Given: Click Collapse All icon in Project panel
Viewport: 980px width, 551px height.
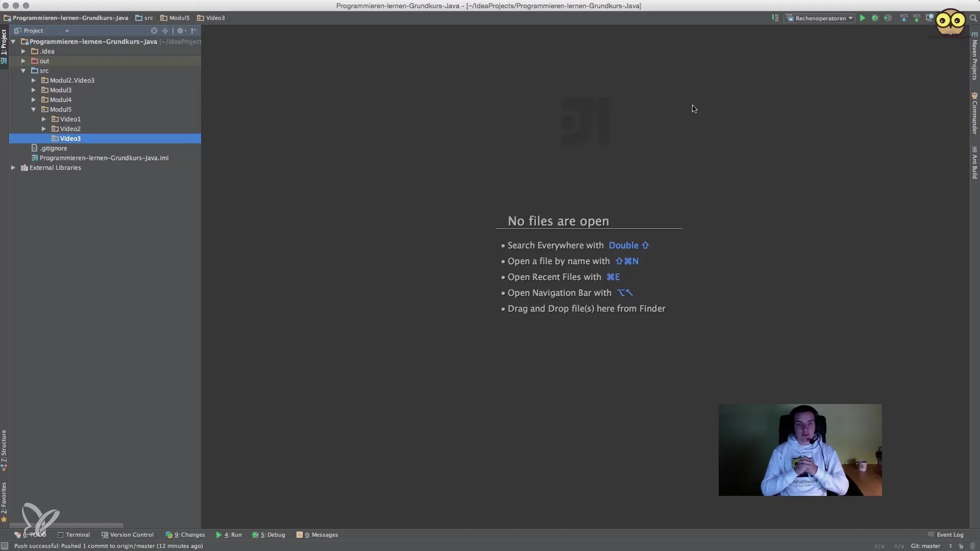Looking at the screenshot, I should coord(165,31).
